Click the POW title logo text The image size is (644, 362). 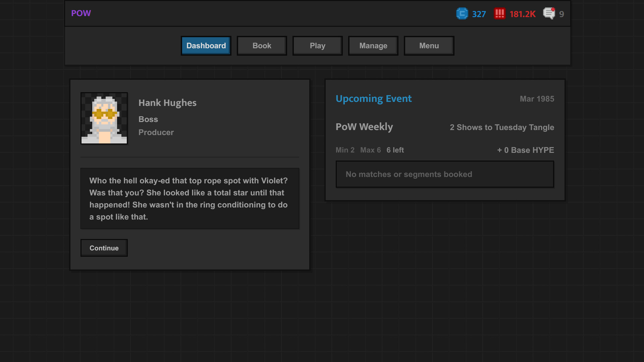[81, 13]
